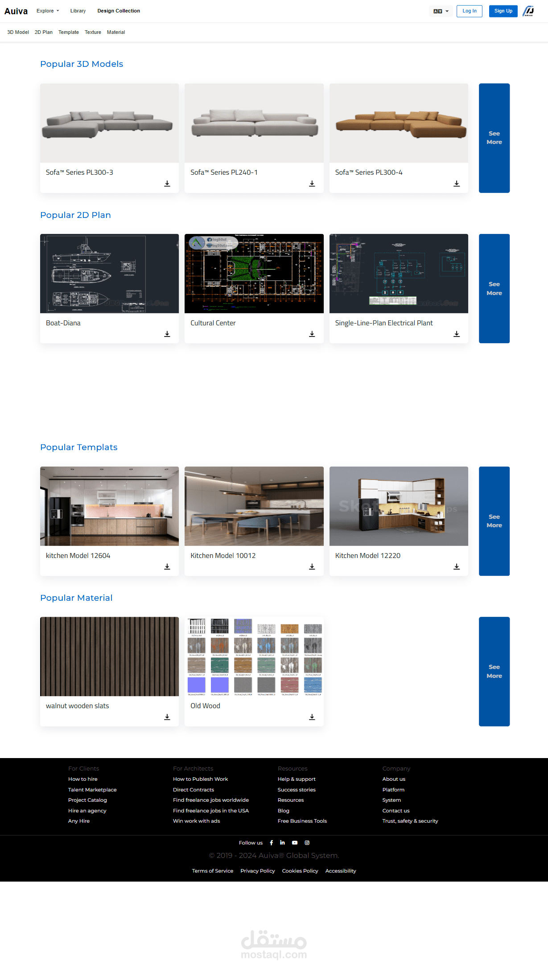The width and height of the screenshot is (548, 980).
Task: See More popular materials
Action: point(494,672)
